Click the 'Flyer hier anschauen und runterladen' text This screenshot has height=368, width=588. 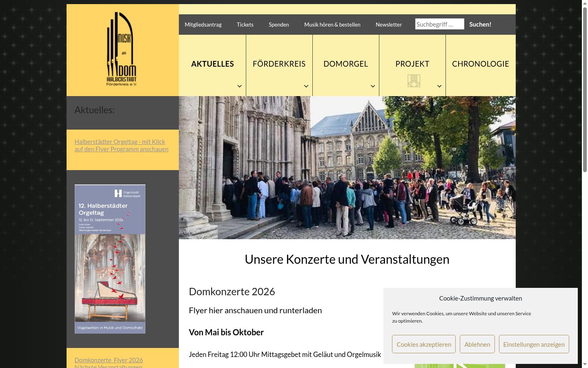click(255, 310)
